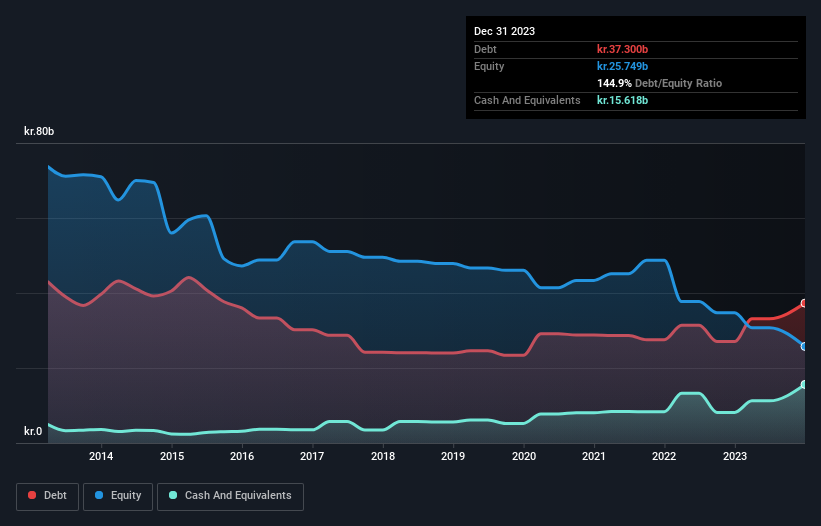Click Cash And Equivalents label in tooltip

coord(527,100)
